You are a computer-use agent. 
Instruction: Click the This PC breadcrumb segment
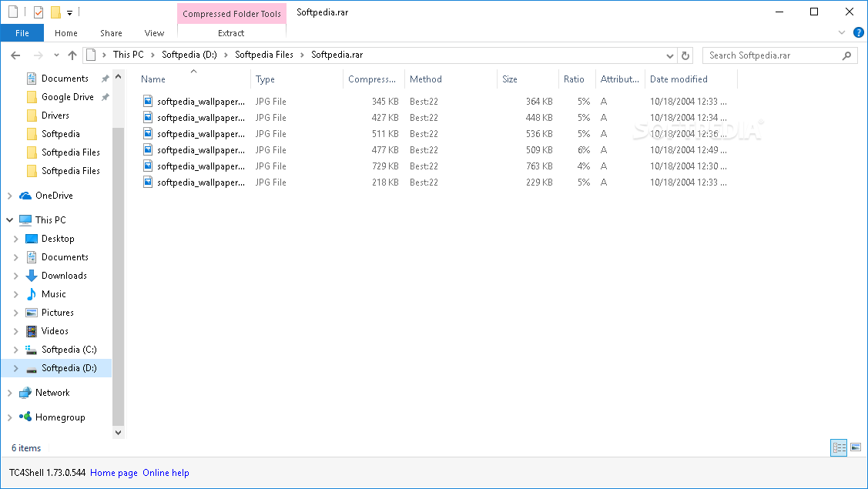tap(129, 55)
